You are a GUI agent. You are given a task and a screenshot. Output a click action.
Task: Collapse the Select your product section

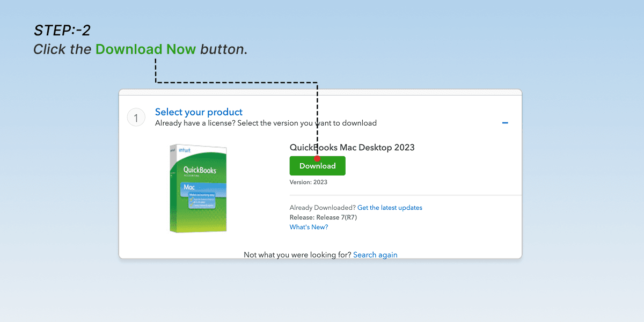(x=505, y=122)
